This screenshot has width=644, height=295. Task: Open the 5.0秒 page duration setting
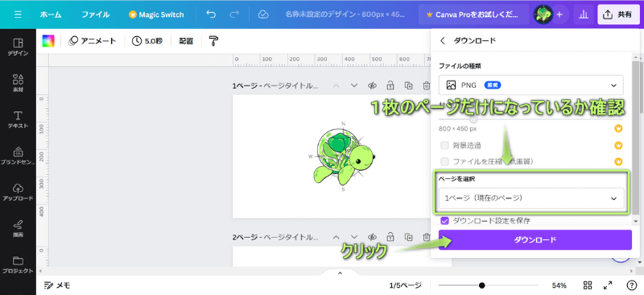click(147, 41)
